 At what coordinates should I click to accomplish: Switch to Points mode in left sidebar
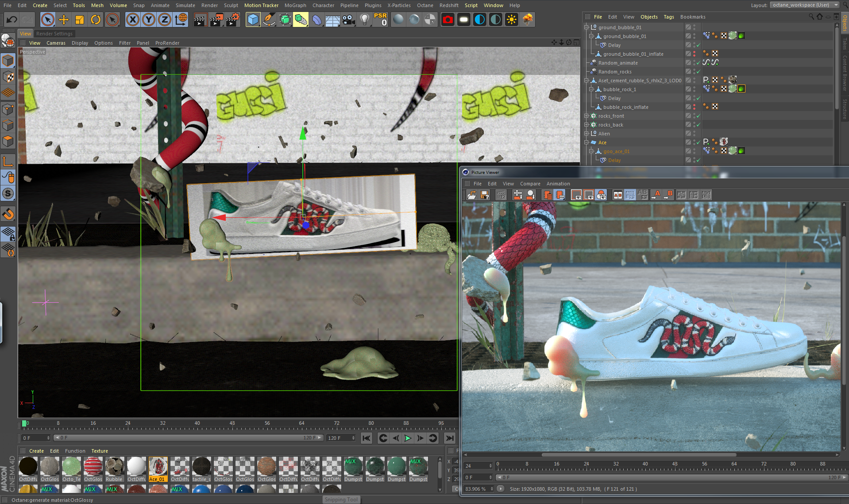8,109
